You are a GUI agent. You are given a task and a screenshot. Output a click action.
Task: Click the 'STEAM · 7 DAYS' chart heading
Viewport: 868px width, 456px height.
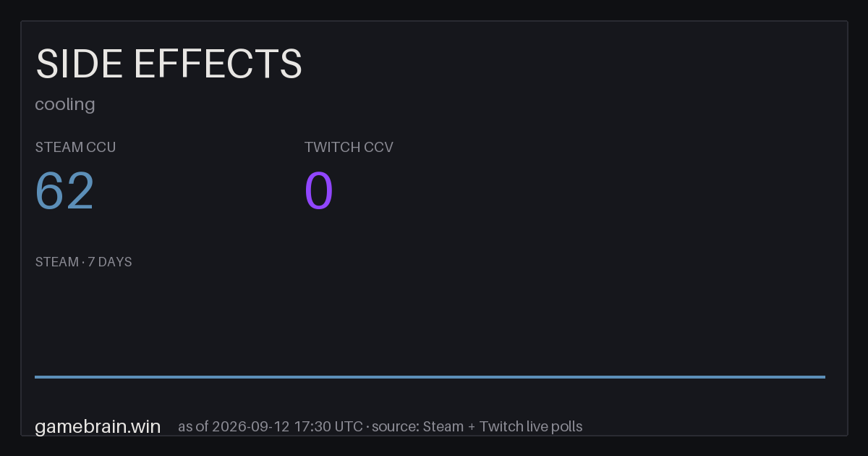click(x=83, y=262)
